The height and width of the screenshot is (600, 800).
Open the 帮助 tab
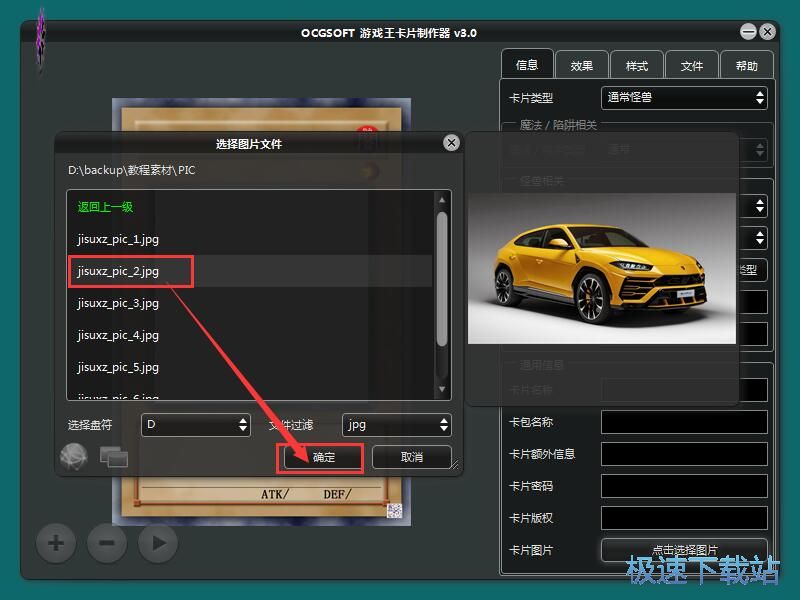coord(746,65)
